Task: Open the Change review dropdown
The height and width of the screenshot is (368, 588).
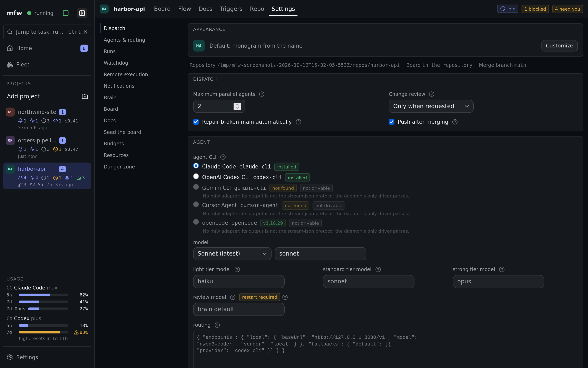Action: (431, 106)
